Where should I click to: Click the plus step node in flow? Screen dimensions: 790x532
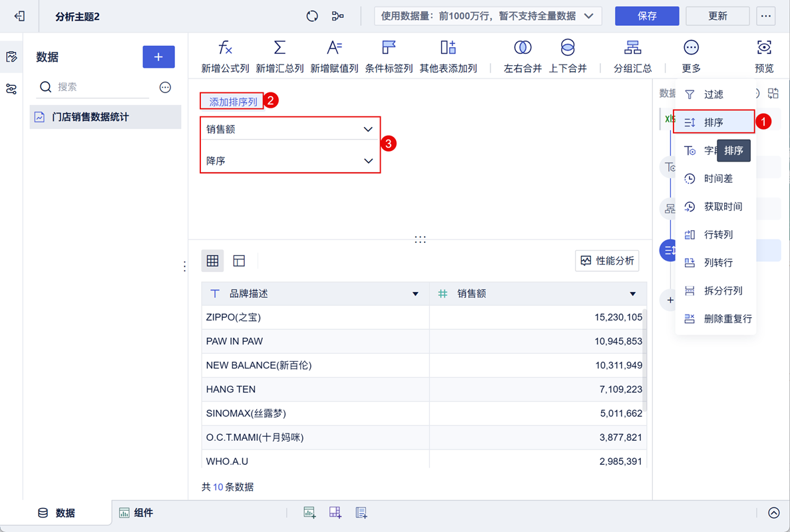(670, 301)
